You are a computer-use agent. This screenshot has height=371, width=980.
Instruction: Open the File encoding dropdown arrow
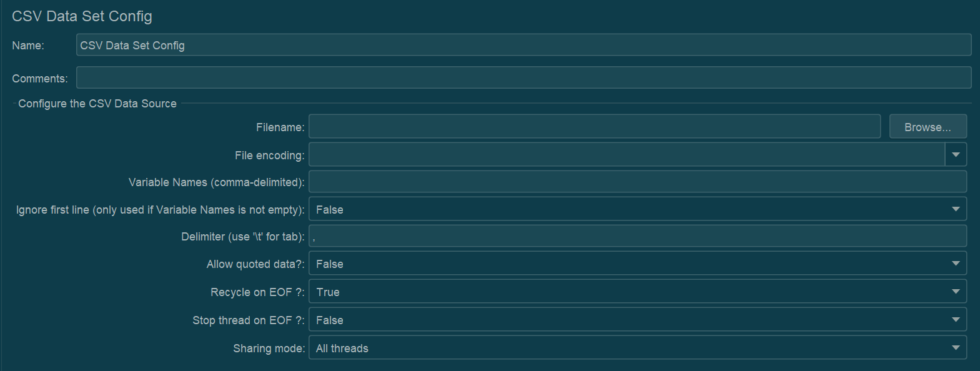tap(956, 154)
